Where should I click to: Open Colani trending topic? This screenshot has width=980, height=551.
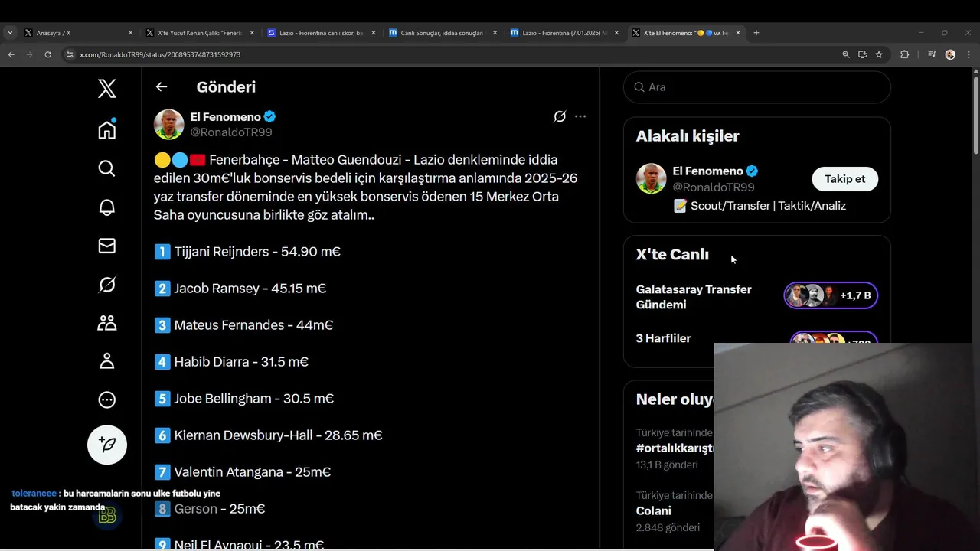click(654, 510)
